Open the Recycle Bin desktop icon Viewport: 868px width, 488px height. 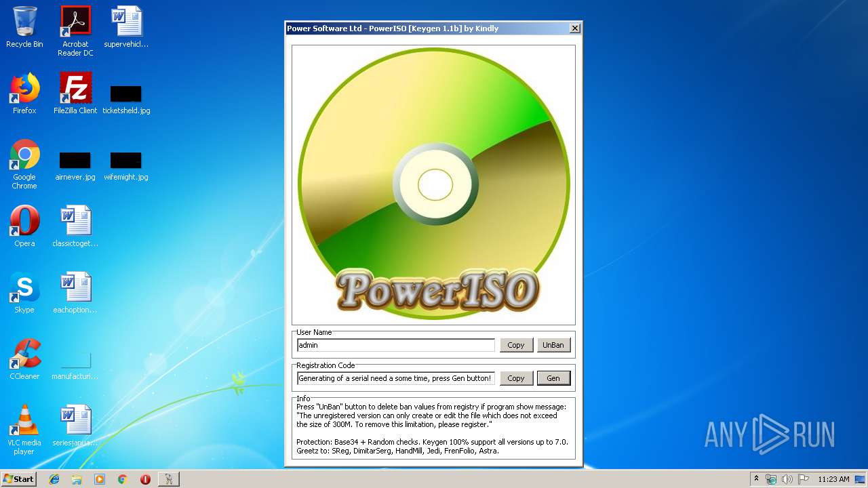point(24,28)
